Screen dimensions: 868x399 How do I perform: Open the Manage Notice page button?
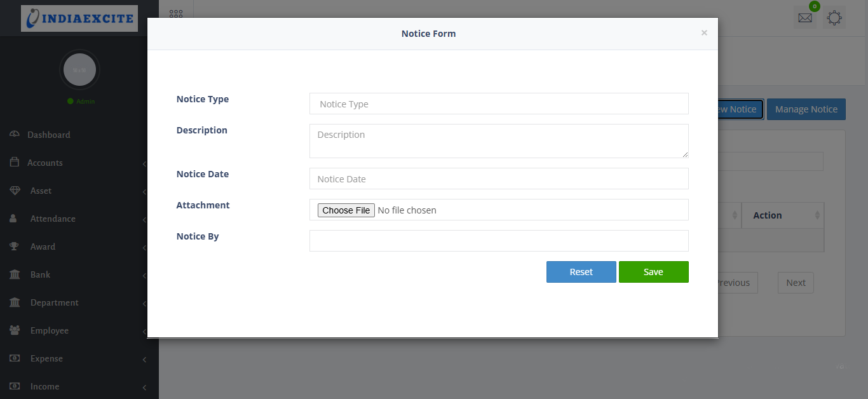coord(806,109)
